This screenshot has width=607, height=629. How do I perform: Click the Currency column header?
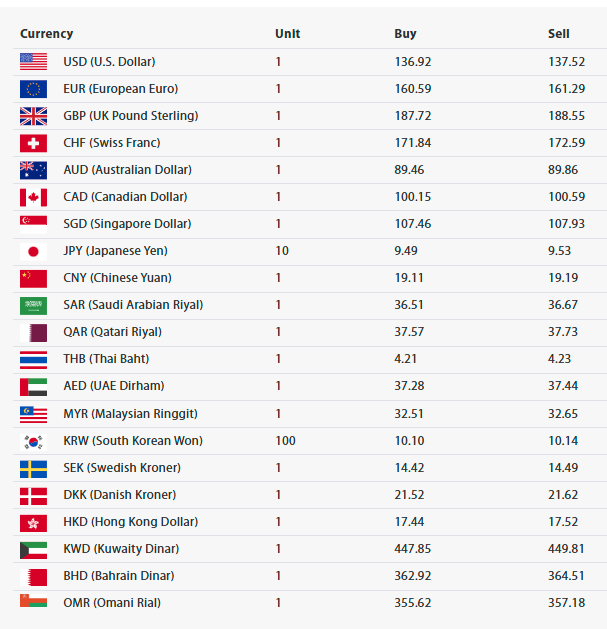click(x=47, y=34)
